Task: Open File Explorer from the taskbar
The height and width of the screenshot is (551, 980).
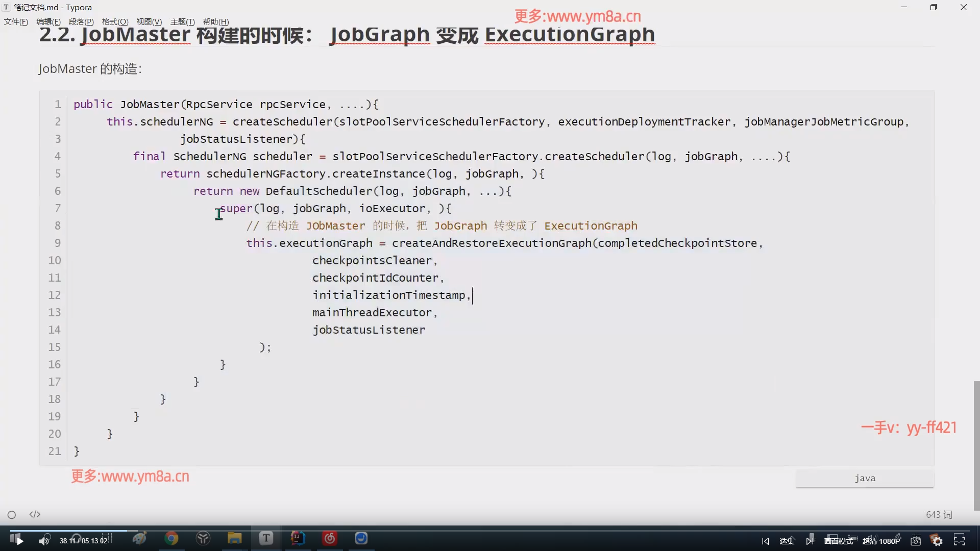Action: pyautogui.click(x=234, y=538)
